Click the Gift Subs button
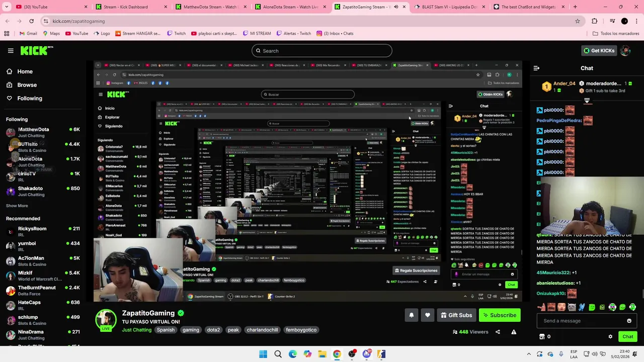This screenshot has height=362, width=644. pyautogui.click(x=456, y=315)
